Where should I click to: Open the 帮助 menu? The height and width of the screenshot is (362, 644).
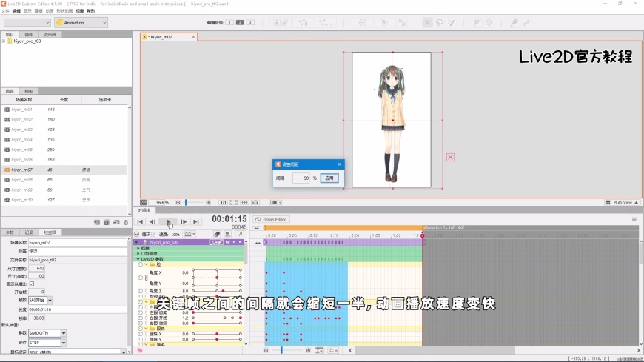coord(91,10)
